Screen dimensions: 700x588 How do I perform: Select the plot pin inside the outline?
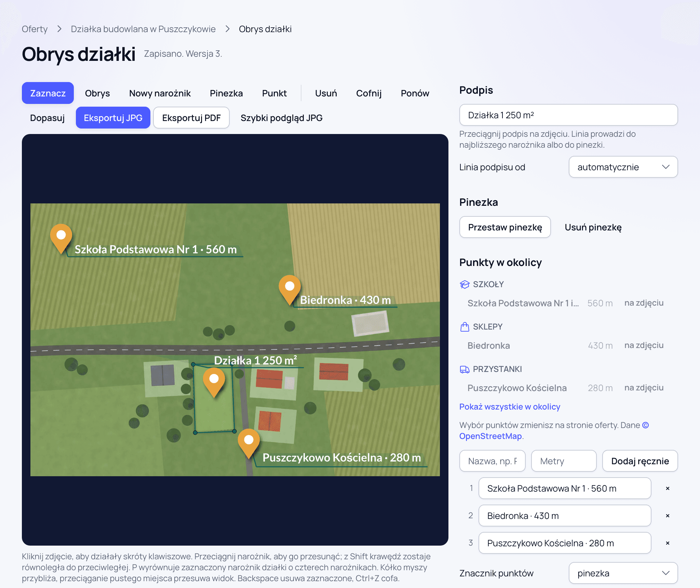[214, 382]
